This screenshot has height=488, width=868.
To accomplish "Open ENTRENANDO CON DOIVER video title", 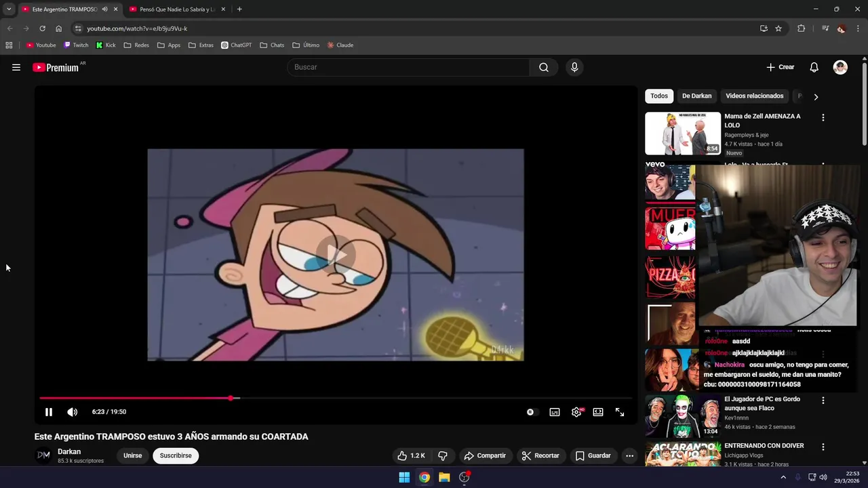I will click(764, 446).
